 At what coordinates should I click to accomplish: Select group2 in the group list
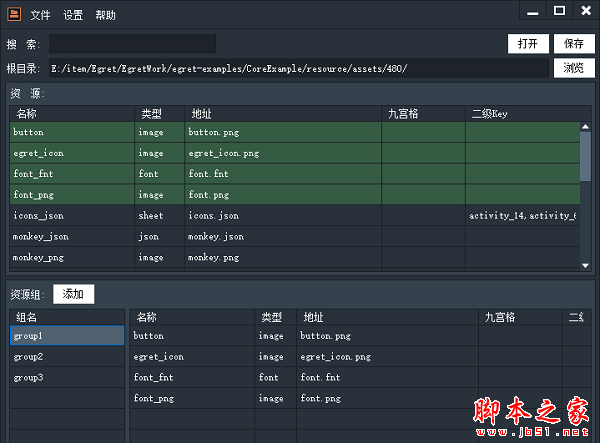pos(67,357)
